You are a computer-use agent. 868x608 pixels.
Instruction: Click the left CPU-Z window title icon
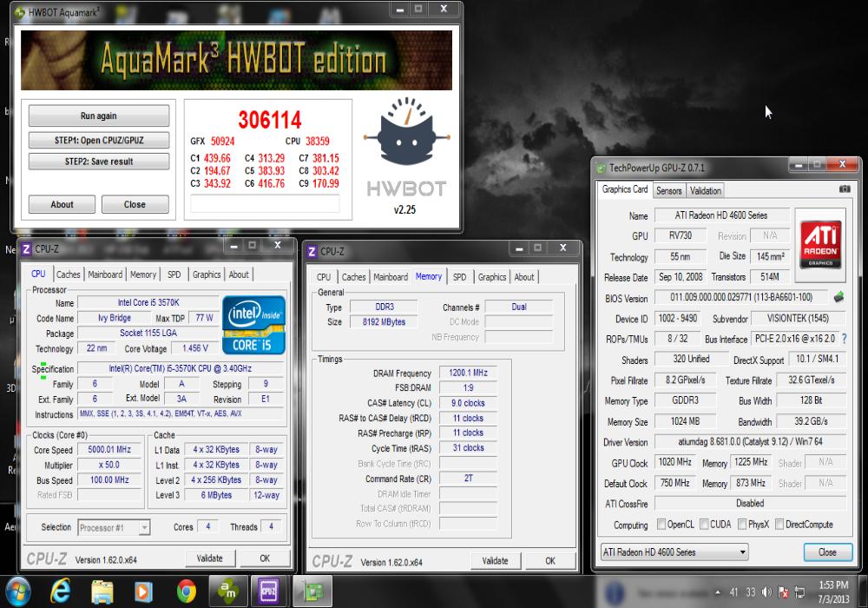[x=26, y=249]
